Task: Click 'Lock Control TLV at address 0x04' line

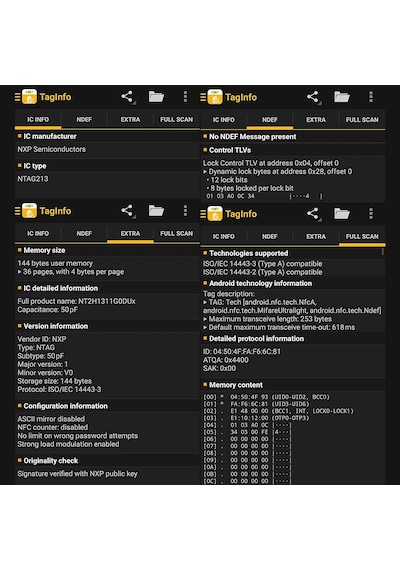Action: click(271, 163)
